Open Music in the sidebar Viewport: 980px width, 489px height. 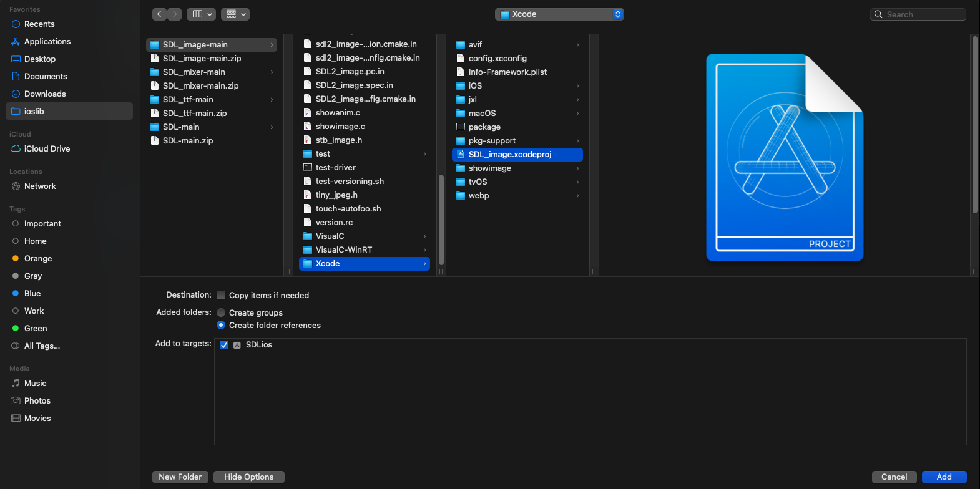pyautogui.click(x=69, y=383)
